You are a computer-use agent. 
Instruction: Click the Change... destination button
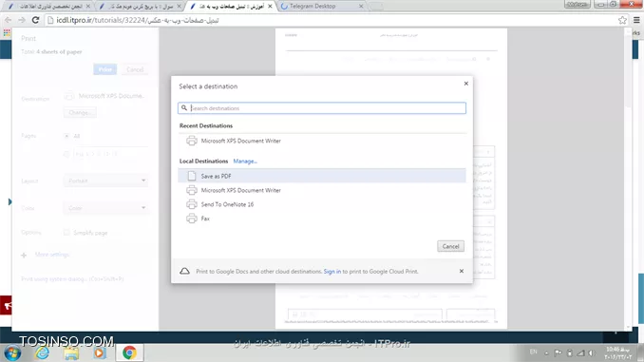point(80,112)
